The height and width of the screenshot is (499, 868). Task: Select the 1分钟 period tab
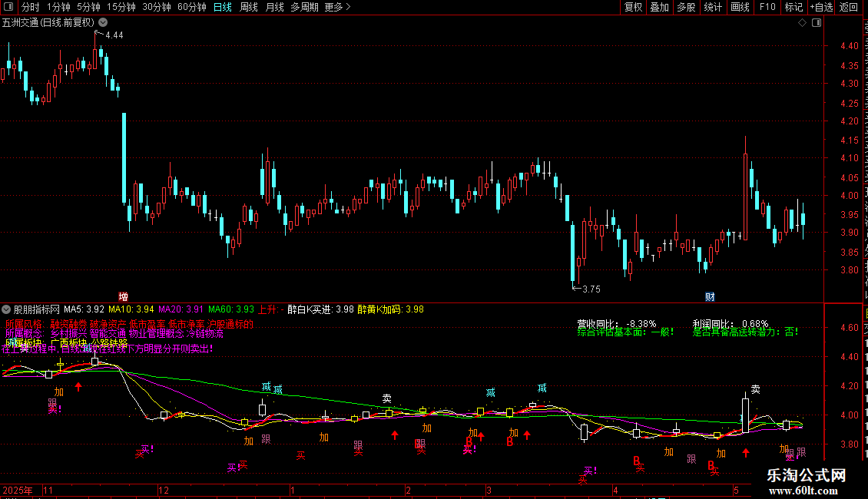(58, 7)
